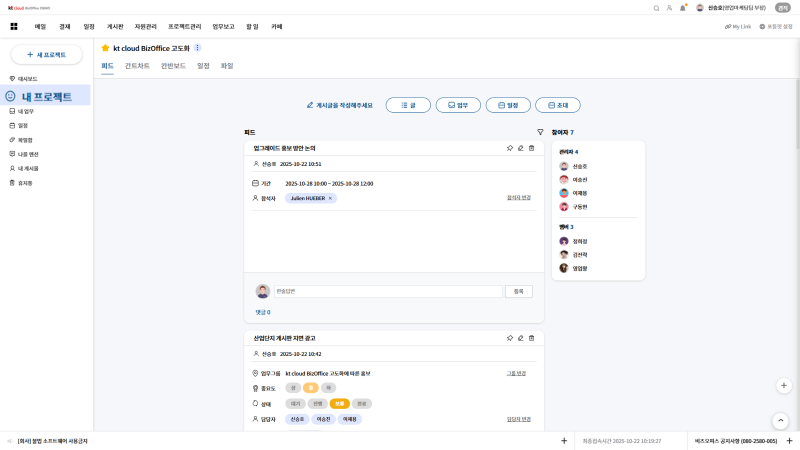The height and width of the screenshot is (450, 800).
Task: Remove Julien HUEBER attendee chip
Action: click(x=330, y=198)
